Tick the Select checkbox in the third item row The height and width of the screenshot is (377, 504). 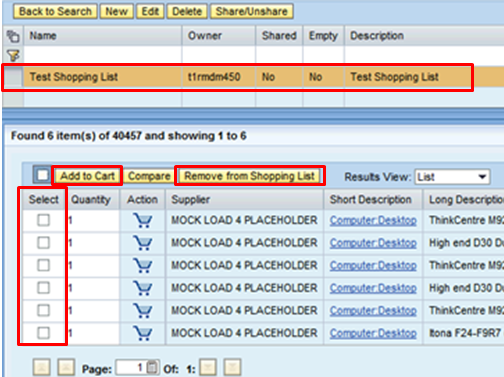43,265
